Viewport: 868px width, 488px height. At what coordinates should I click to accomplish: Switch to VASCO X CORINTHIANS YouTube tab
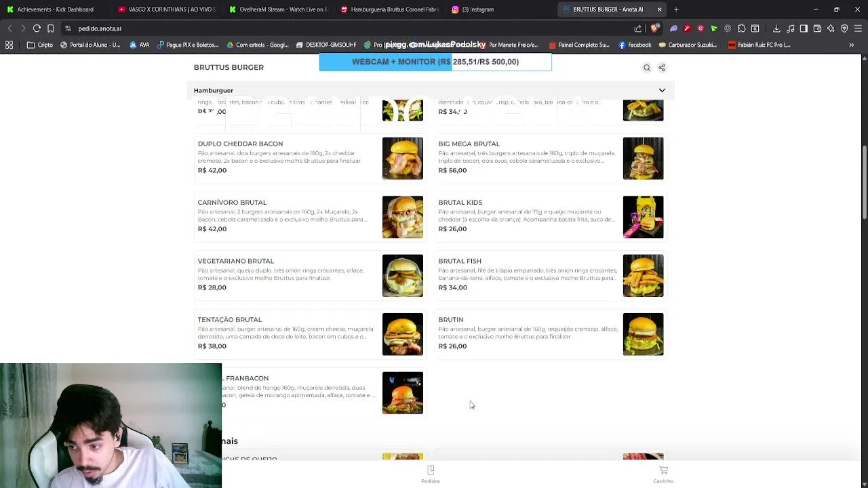[x=165, y=9]
